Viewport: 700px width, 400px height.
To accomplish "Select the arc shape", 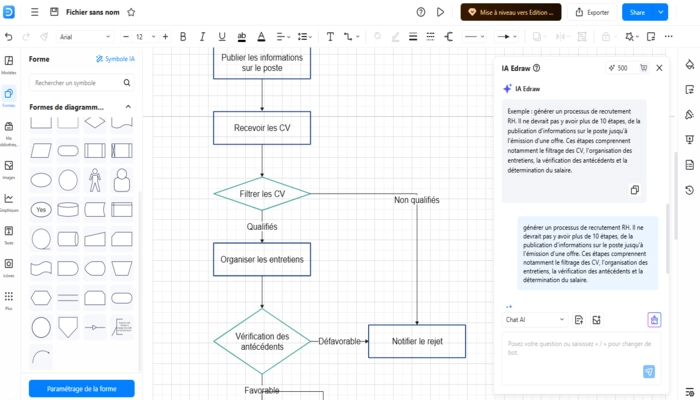I will [x=41, y=357].
